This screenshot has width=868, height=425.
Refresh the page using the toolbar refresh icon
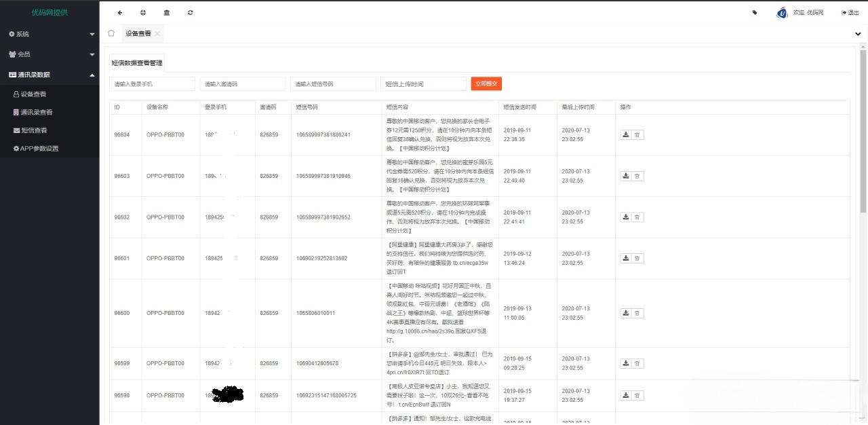189,12
